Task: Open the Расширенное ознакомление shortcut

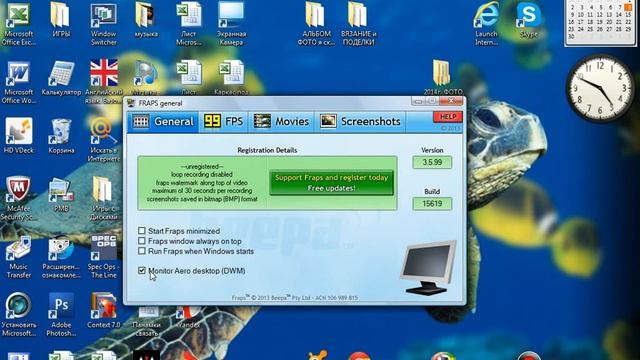Action: pyautogui.click(x=61, y=257)
